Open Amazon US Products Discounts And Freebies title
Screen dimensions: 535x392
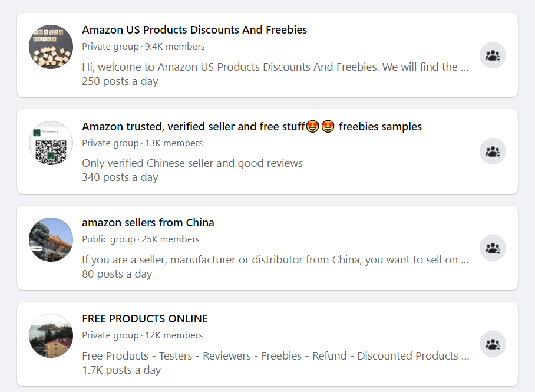pyautogui.click(x=194, y=30)
